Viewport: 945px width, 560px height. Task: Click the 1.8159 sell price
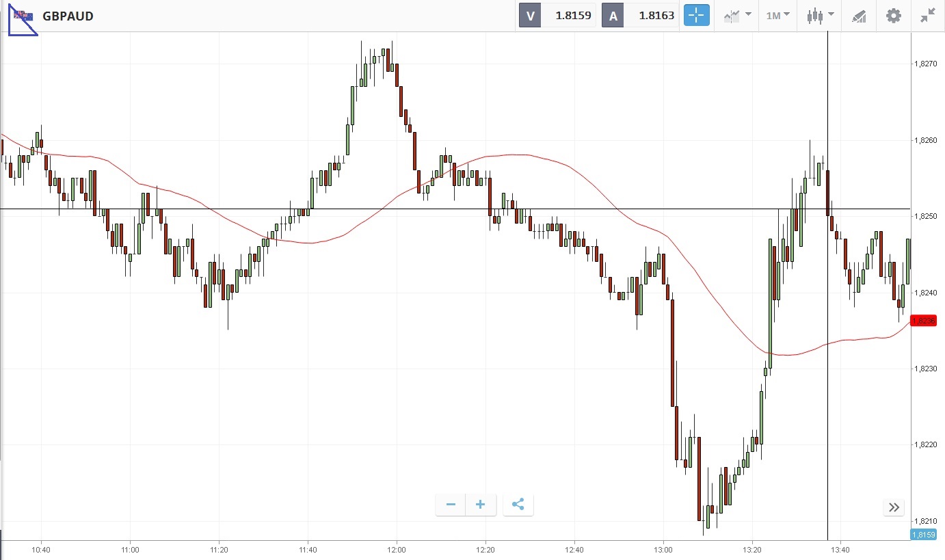point(572,16)
